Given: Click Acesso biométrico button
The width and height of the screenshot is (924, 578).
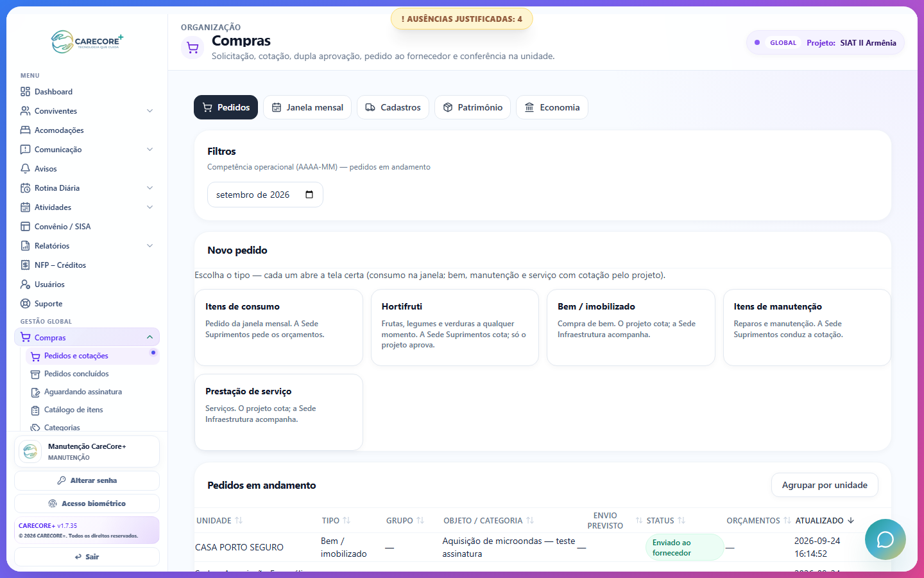Looking at the screenshot, I should point(87,504).
